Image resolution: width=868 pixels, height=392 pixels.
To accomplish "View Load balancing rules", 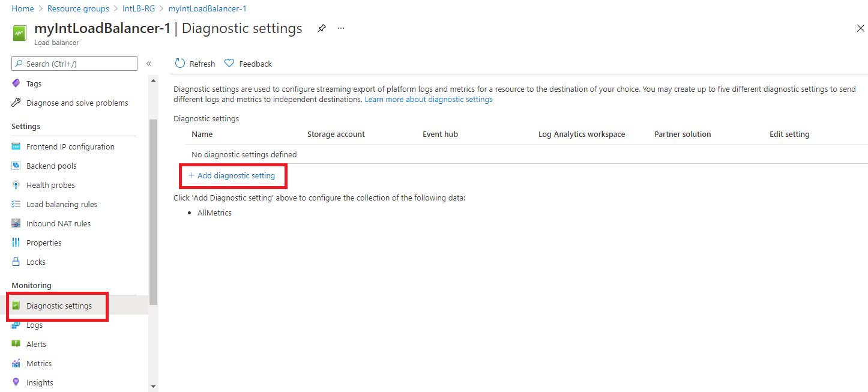I will [61, 204].
